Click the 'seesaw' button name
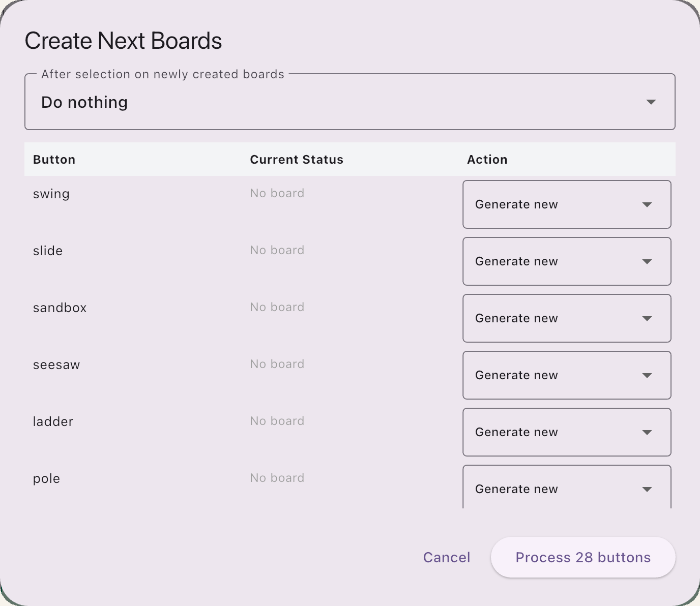Image resolution: width=700 pixels, height=606 pixels. click(56, 365)
